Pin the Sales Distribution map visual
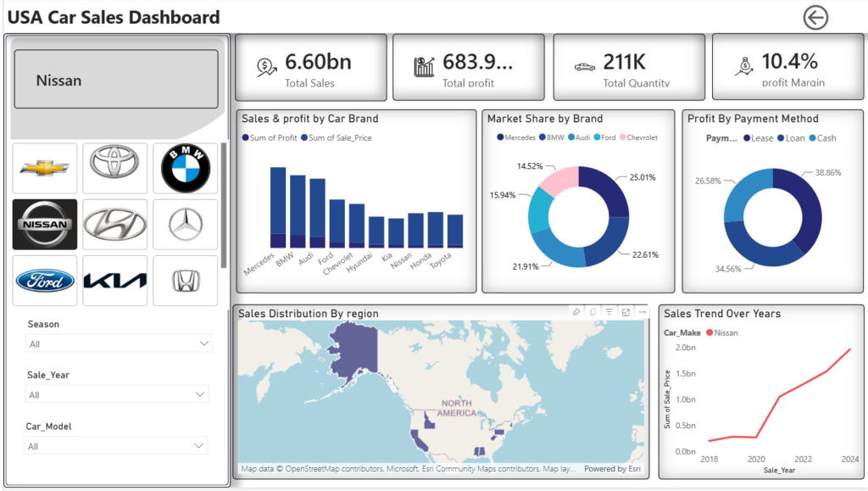Image resolution: width=868 pixels, height=491 pixels. (576, 312)
